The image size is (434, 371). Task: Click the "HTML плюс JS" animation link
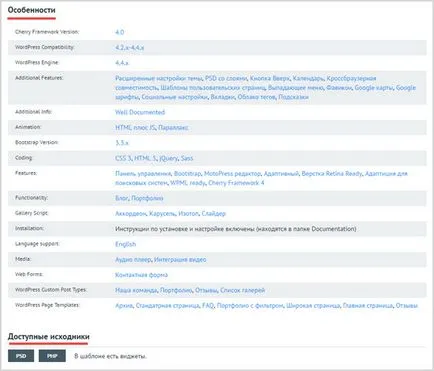[135, 128]
